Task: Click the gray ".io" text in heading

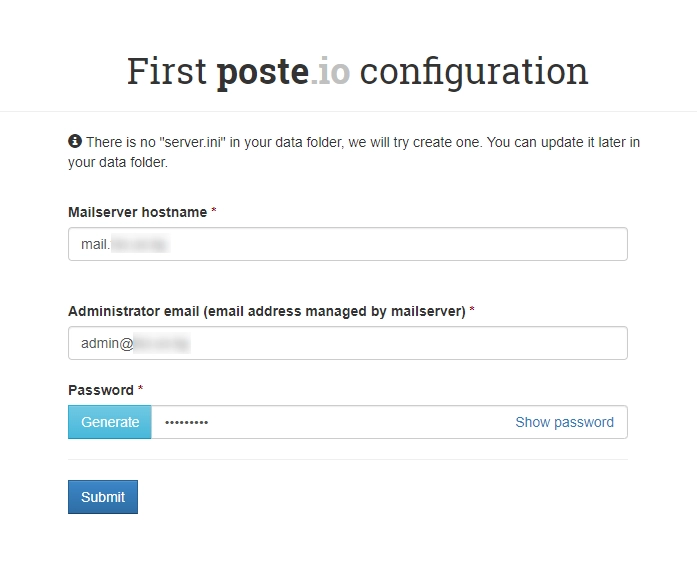Action: pos(330,71)
